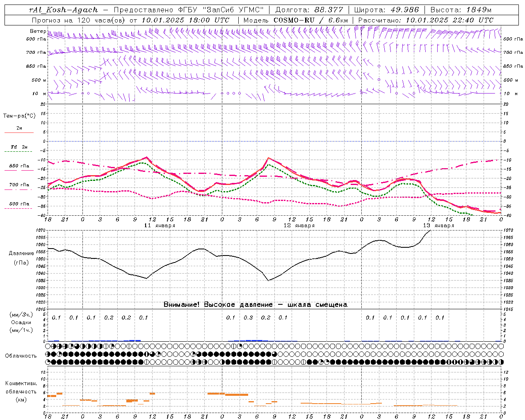Click the 500 гПа entry in the temperature legend

[19, 204]
